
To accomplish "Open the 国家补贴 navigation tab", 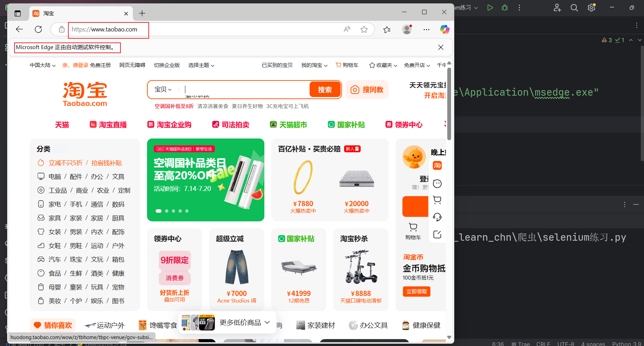I will click(346, 125).
